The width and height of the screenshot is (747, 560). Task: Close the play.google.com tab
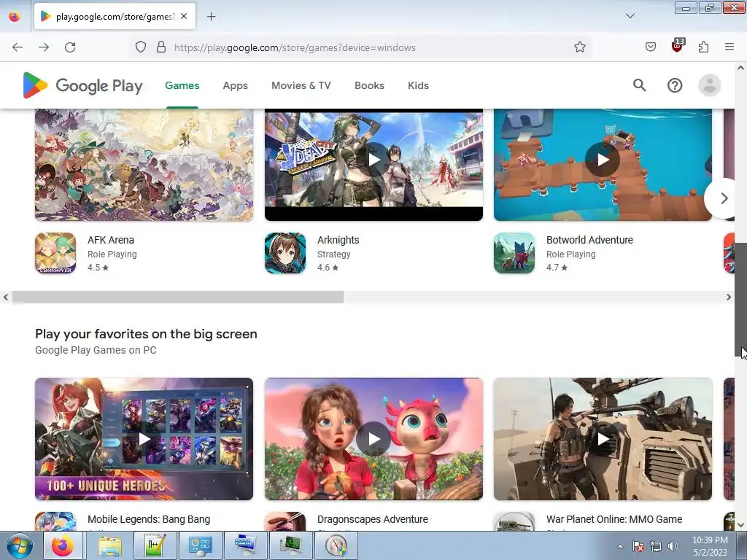coord(184,16)
